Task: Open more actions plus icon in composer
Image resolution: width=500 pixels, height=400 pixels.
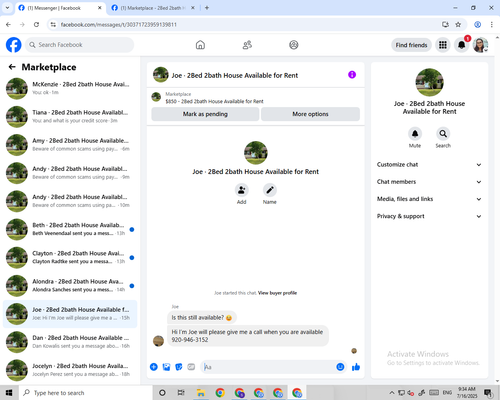Action: pos(154,367)
